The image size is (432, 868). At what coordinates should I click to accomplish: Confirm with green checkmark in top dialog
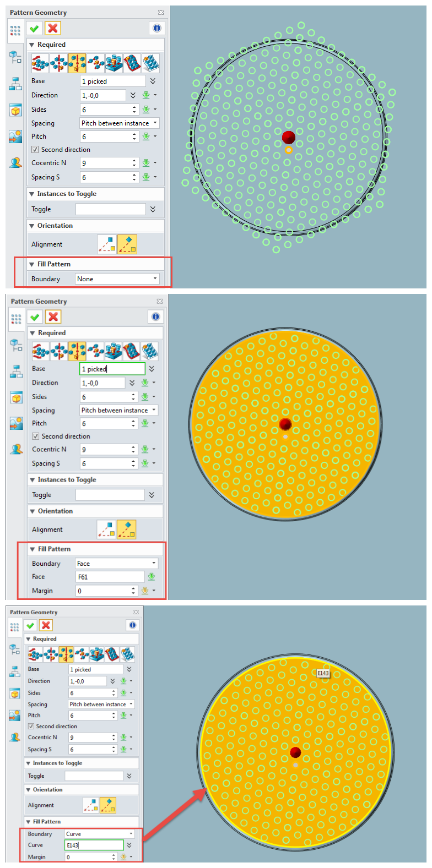pos(34,28)
